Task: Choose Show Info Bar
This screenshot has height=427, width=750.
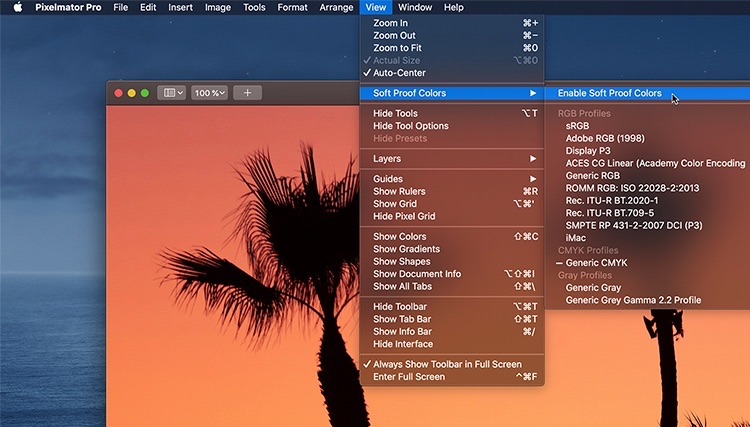Action: pos(452,331)
